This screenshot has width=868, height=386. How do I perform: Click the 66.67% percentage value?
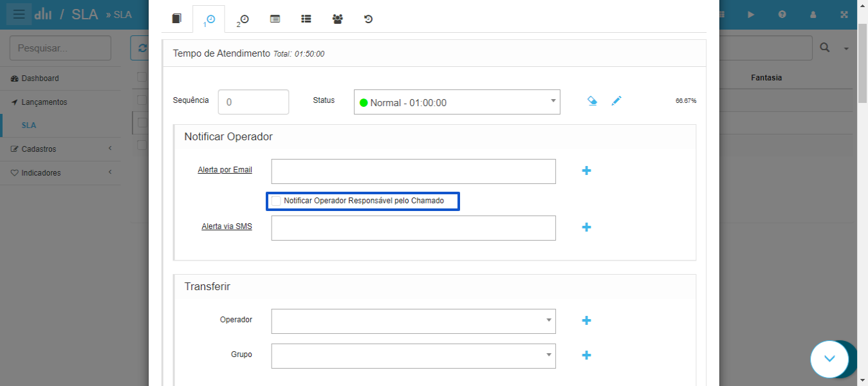[x=686, y=101]
